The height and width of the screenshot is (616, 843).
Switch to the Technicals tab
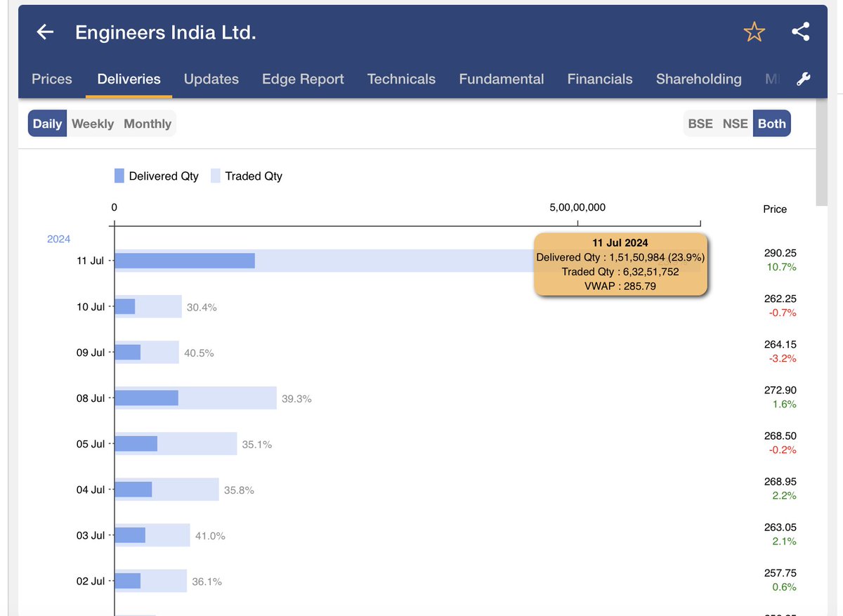pos(401,79)
